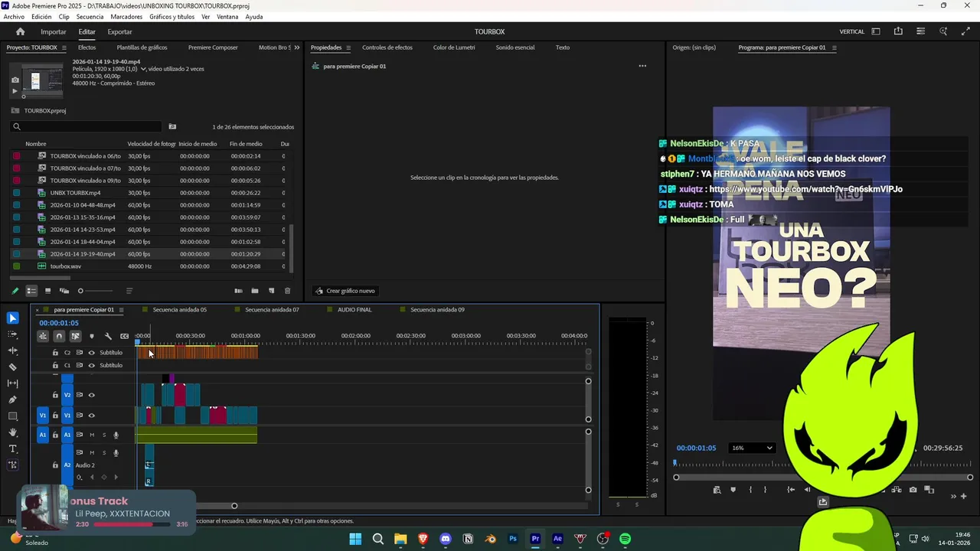Click the project panel sort icons button
This screenshot has height=551, width=980.
129,291
